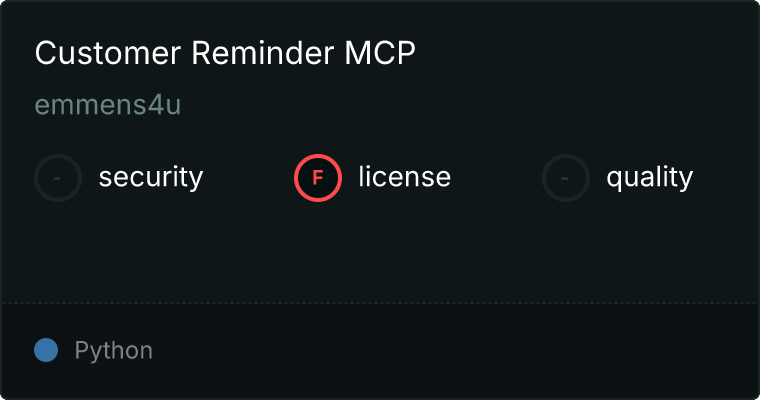This screenshot has width=760, height=400.
Task: Click the empty quality grade circle
Action: tap(566, 178)
